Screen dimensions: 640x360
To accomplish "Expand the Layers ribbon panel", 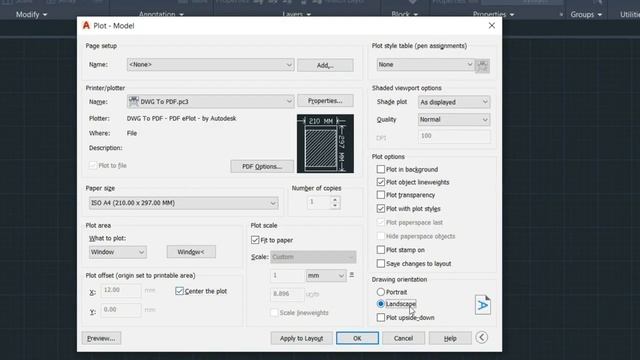I will pos(297,14).
